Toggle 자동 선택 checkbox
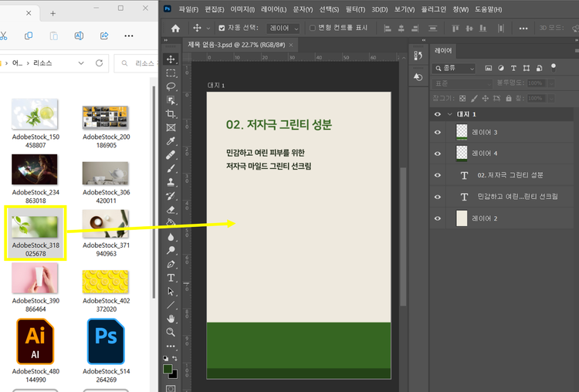Screen dimensions: 579x392 click(222, 28)
